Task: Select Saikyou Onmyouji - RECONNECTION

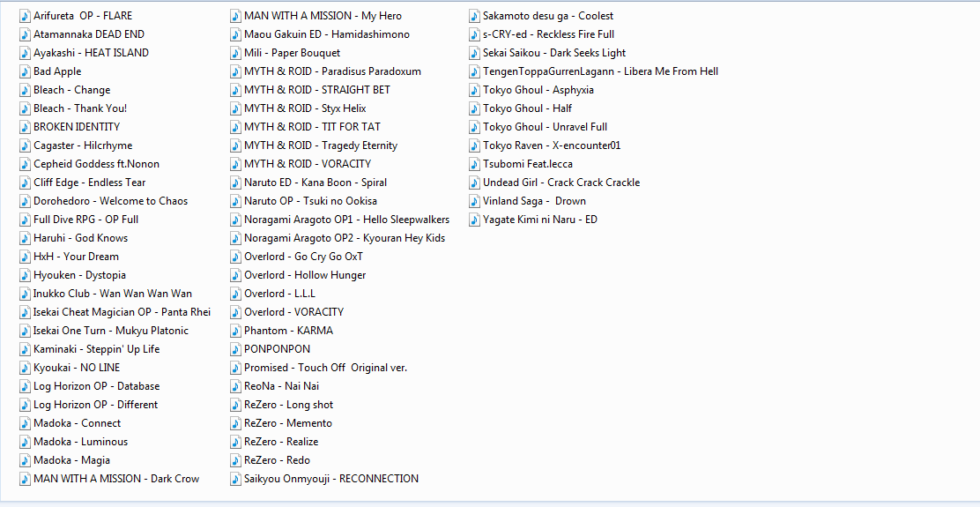Action: pyautogui.click(x=331, y=479)
